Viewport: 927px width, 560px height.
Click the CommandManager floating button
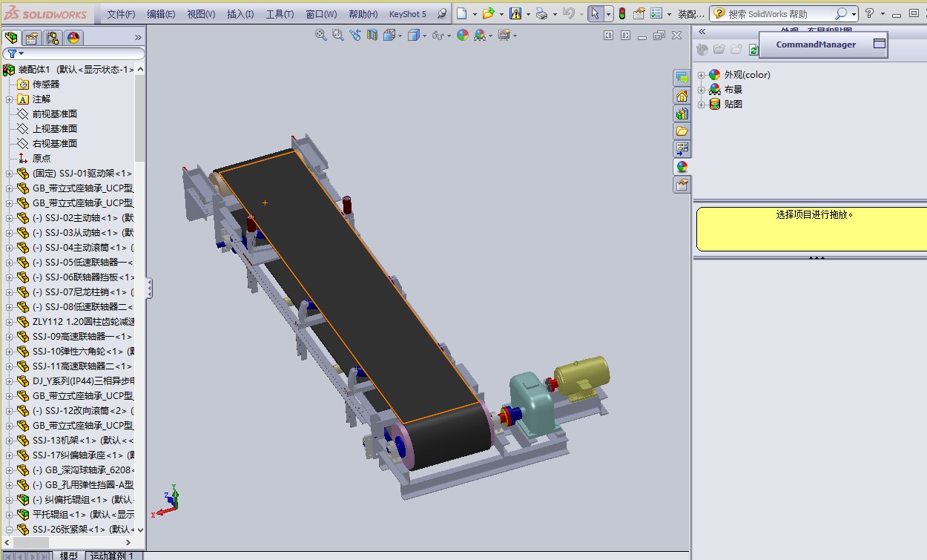coord(823,45)
